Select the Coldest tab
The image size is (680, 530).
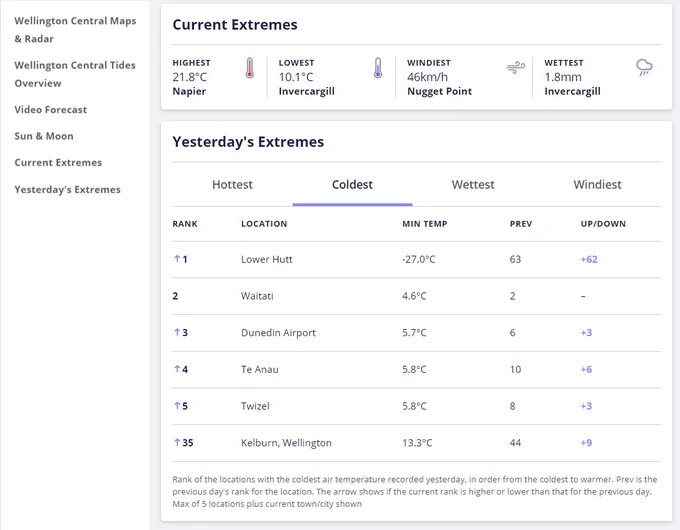click(352, 185)
